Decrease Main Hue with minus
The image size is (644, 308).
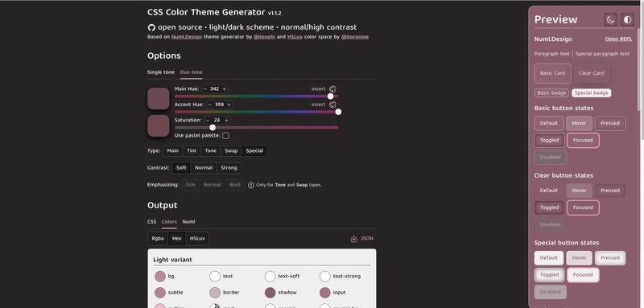(205, 89)
